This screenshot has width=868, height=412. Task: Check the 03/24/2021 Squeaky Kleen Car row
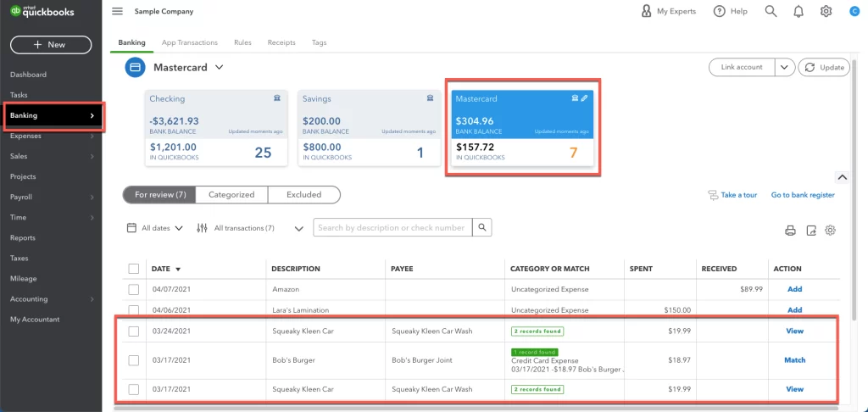(x=133, y=331)
